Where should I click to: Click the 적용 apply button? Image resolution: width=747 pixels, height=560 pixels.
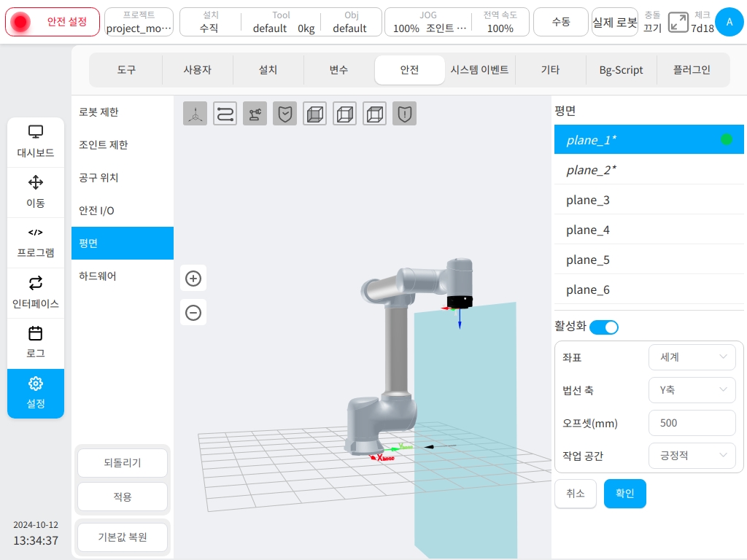(x=123, y=497)
